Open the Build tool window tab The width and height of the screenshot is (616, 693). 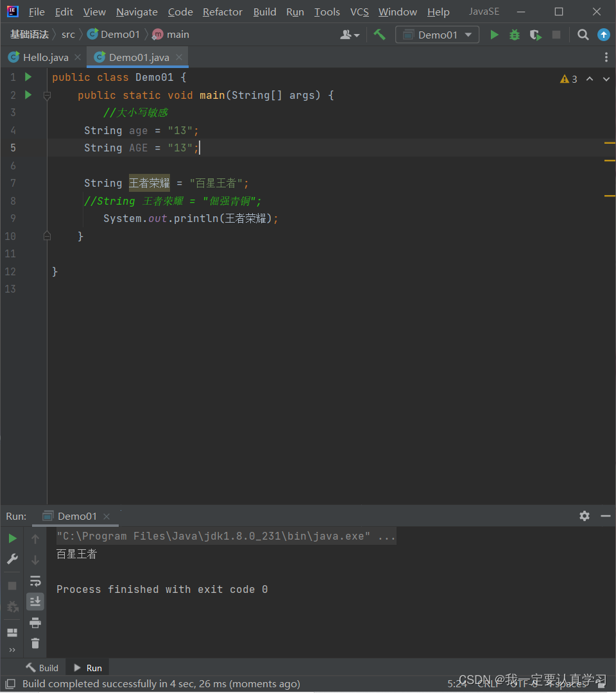pos(42,668)
